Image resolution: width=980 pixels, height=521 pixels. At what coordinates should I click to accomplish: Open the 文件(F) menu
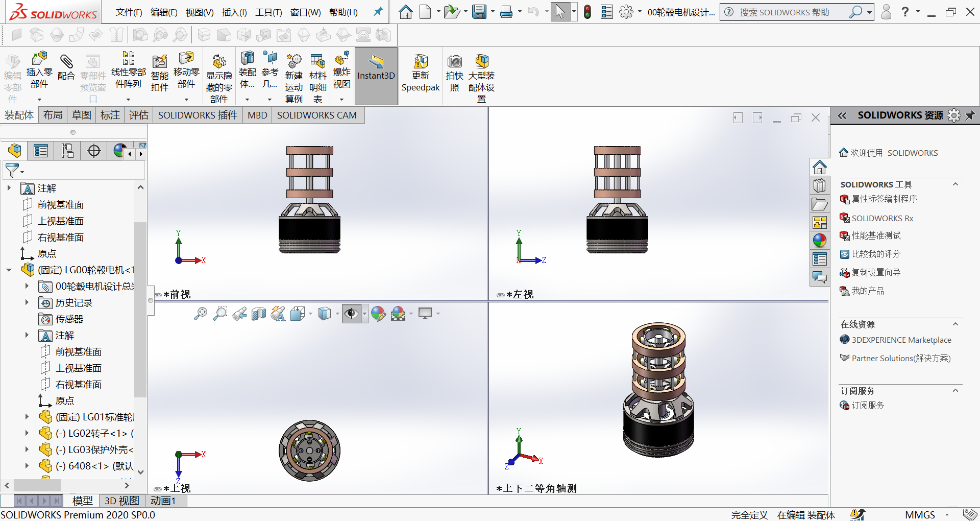click(x=129, y=12)
